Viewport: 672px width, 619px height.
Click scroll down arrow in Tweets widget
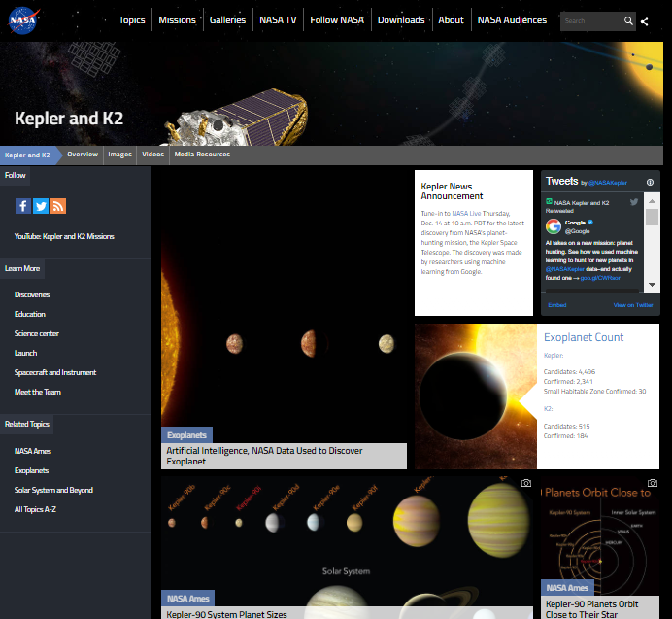652,285
